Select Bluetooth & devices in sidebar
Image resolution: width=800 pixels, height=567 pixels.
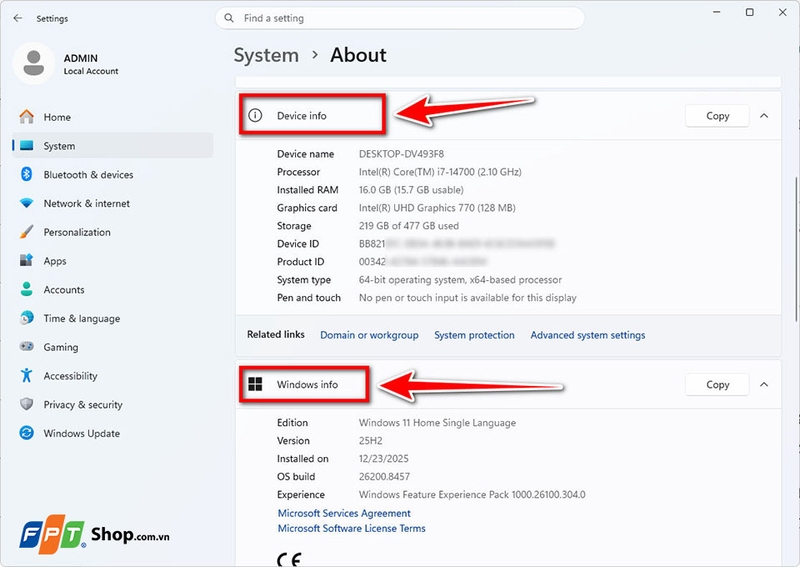point(112,175)
